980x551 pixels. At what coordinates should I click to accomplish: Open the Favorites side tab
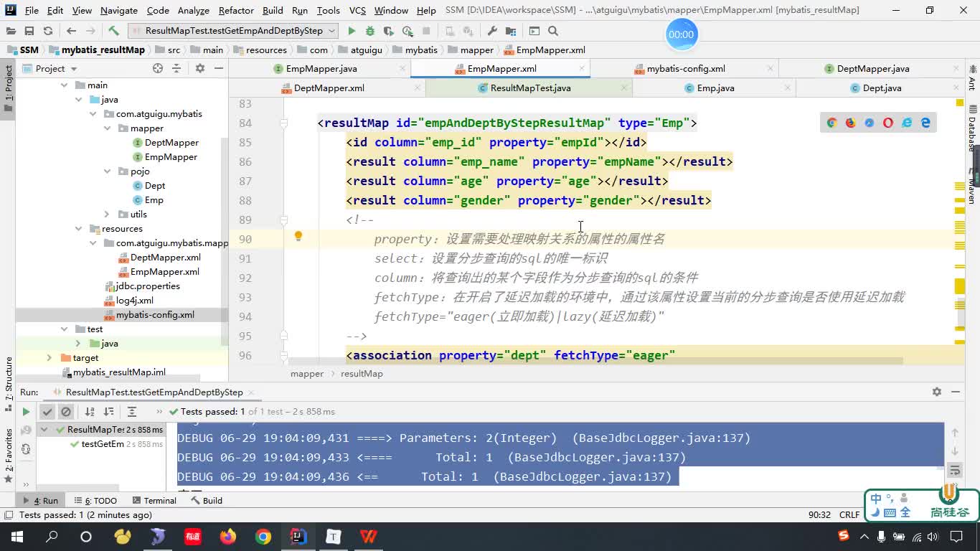9,456
